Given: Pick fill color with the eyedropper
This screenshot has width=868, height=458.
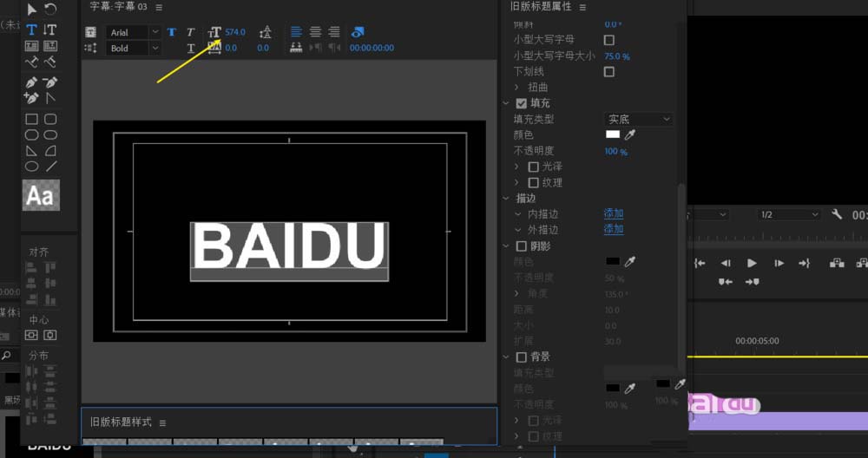Looking at the screenshot, I should (629, 134).
